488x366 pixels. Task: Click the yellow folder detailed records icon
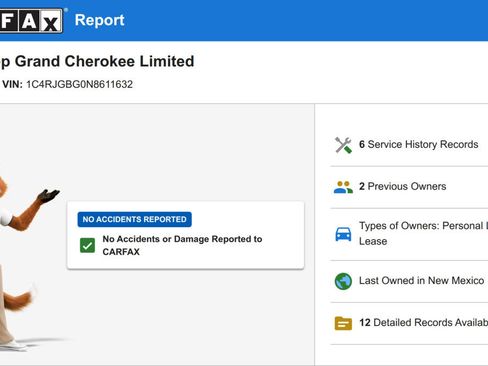tap(343, 323)
